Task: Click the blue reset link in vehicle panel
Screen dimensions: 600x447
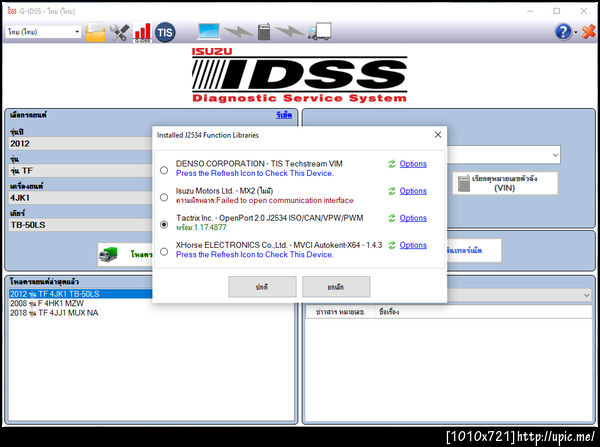Action: point(284,115)
